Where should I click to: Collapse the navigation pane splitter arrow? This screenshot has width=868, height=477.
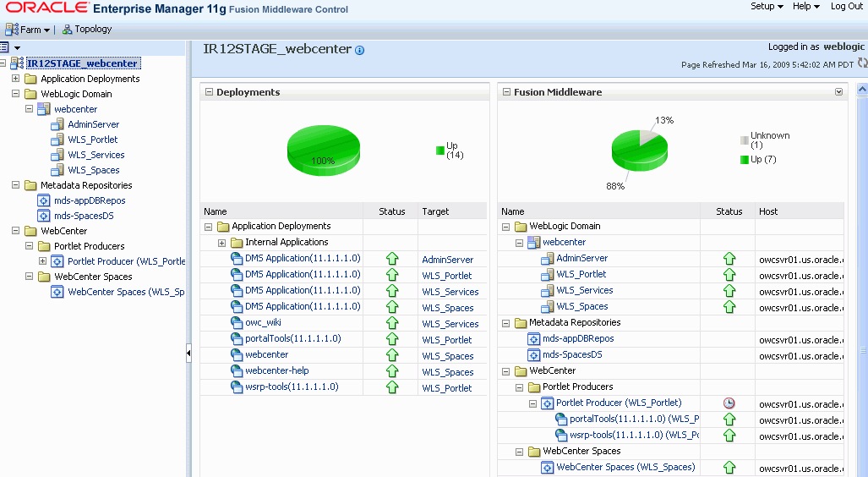188,353
